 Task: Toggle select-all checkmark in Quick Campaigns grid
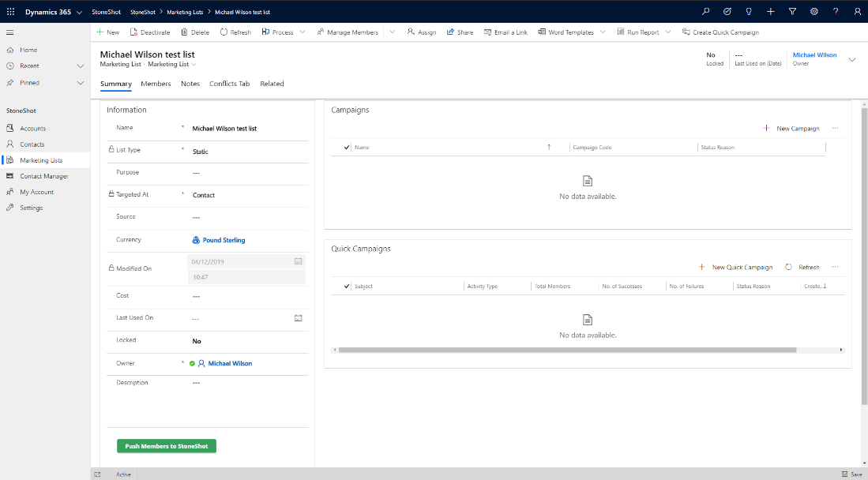pyautogui.click(x=347, y=287)
